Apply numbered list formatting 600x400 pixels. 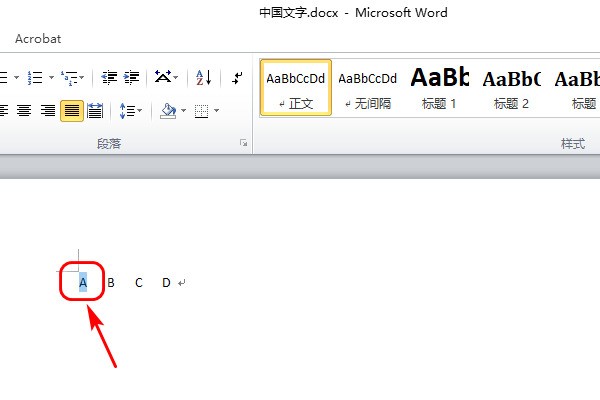coord(35,78)
